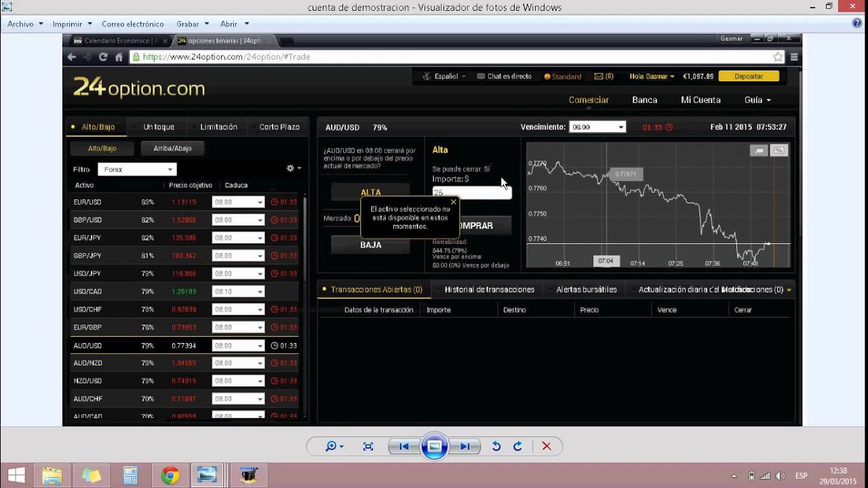The height and width of the screenshot is (488, 868).
Task: Select the AUD/USD asset row
Action: (x=184, y=346)
